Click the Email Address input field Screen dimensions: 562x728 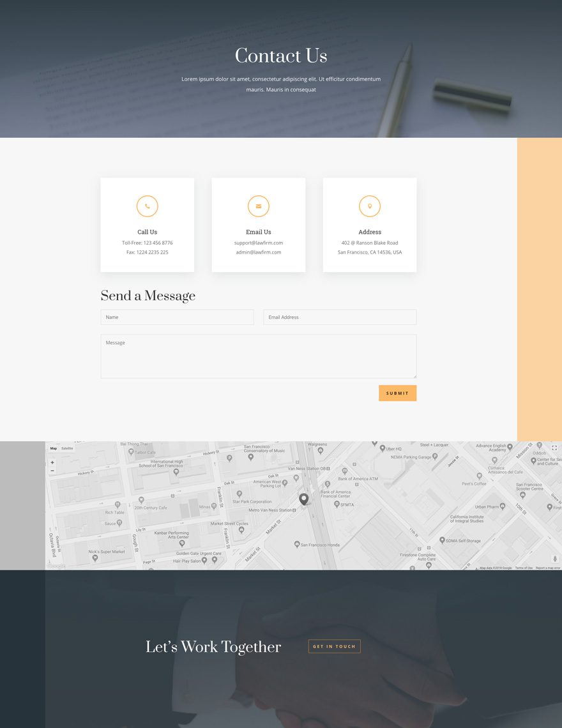[340, 317]
